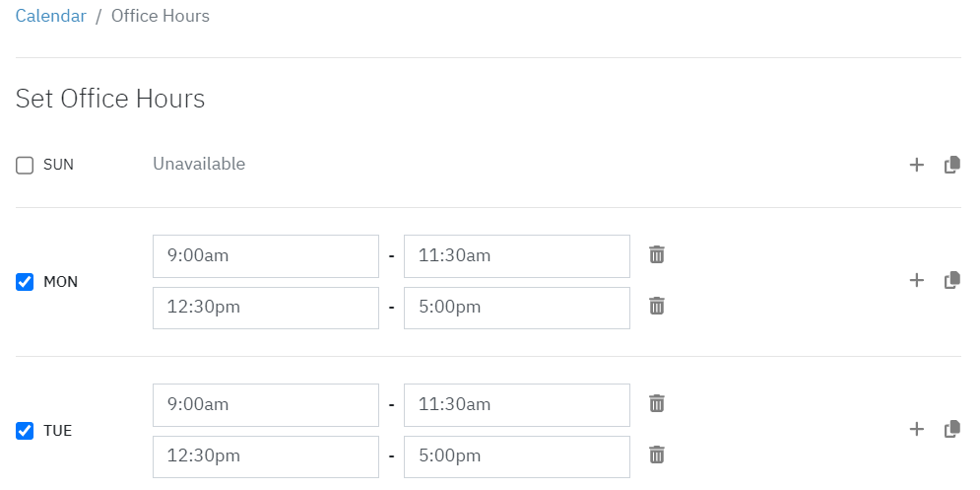Add another time slot for Monday
980x490 pixels.
point(916,280)
